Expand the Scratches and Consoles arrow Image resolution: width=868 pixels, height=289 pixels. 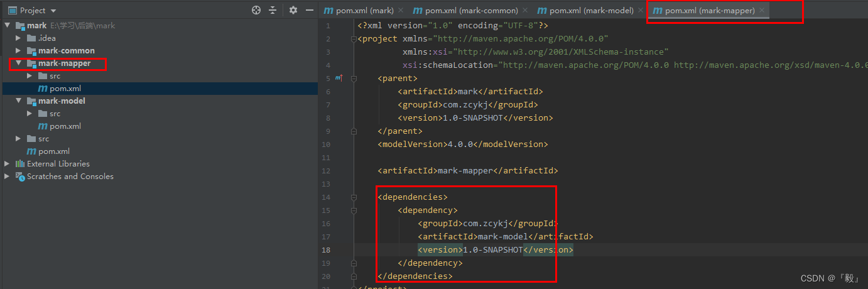[7, 177]
